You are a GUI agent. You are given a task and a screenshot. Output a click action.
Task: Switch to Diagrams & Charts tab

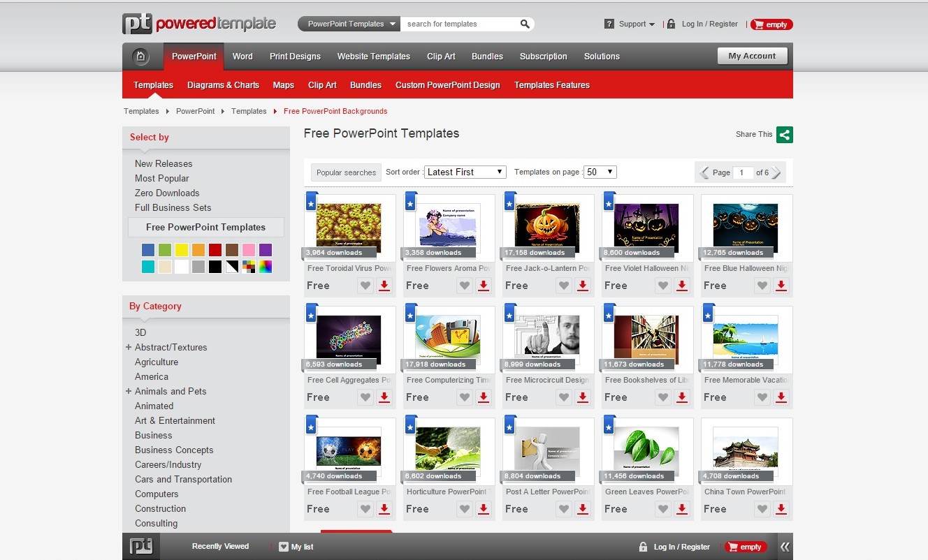pos(223,85)
